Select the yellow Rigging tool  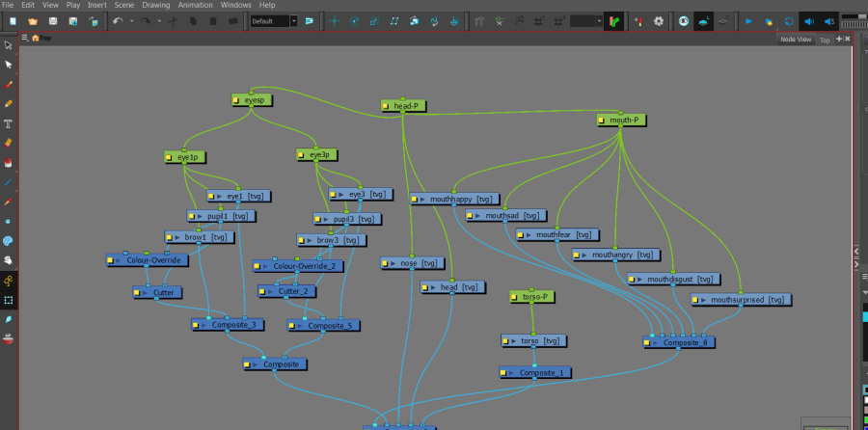click(x=9, y=281)
